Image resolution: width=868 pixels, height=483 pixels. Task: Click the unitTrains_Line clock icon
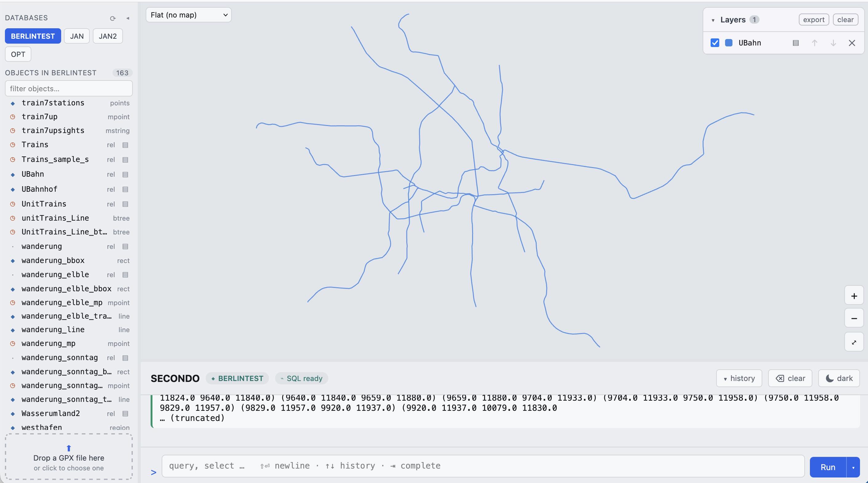(x=13, y=218)
